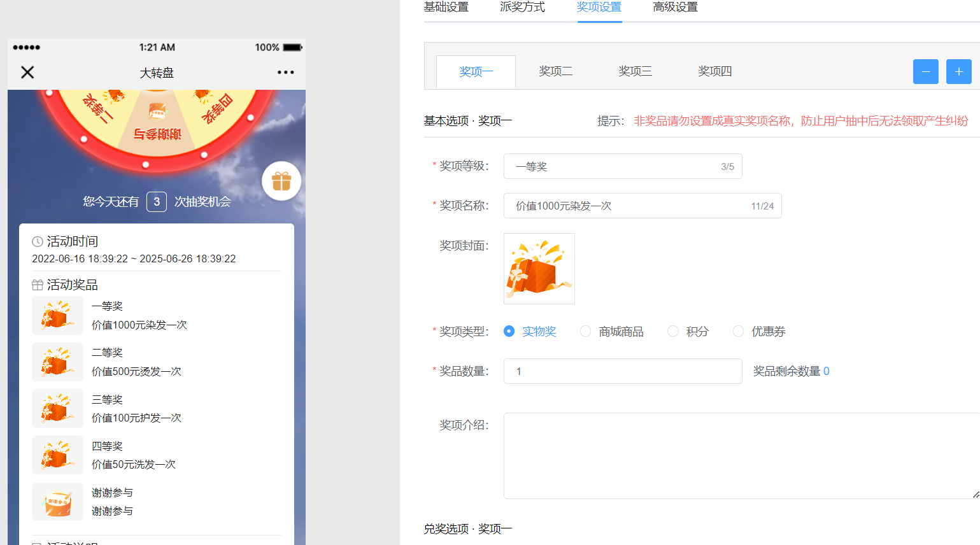Click 价值100元护发一次 in prize list

pyautogui.click(x=136, y=418)
